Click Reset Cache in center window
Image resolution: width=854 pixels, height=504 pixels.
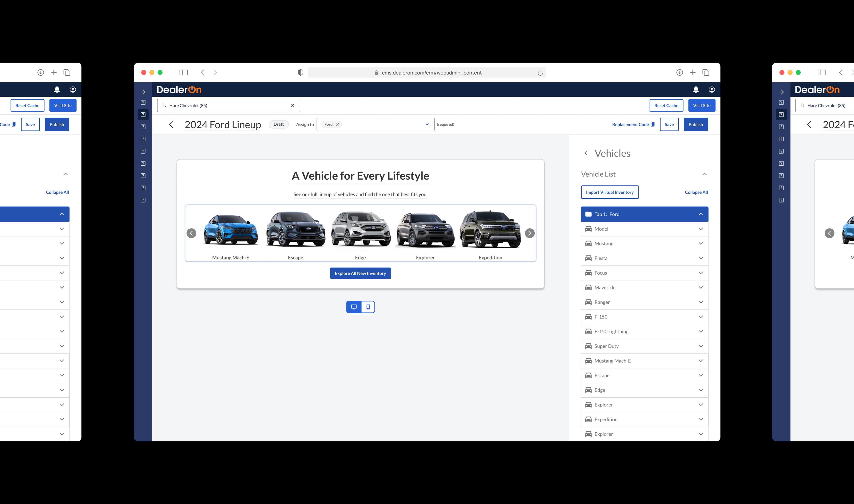click(666, 106)
